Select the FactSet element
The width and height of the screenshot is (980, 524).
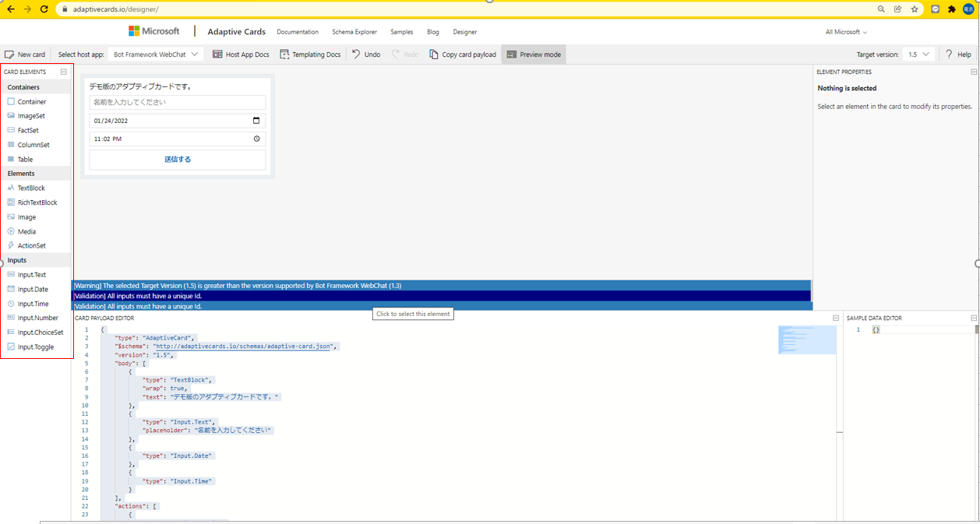tap(23, 131)
